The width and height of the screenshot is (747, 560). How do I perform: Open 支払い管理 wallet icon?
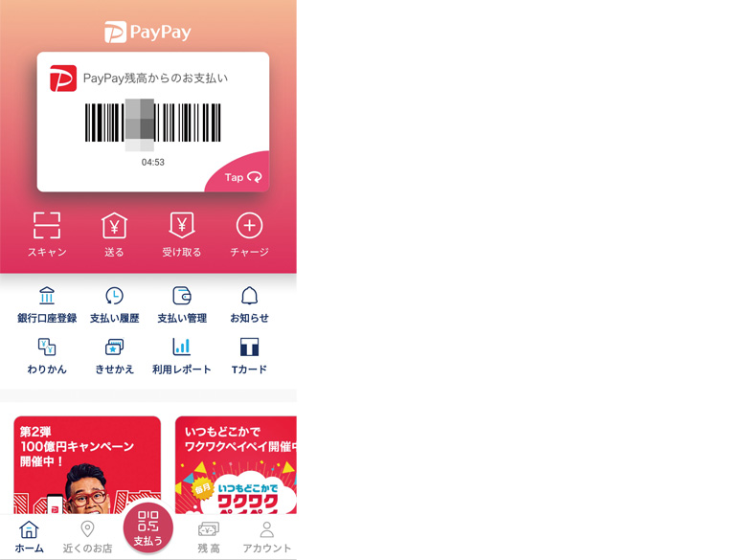pyautogui.click(x=182, y=296)
